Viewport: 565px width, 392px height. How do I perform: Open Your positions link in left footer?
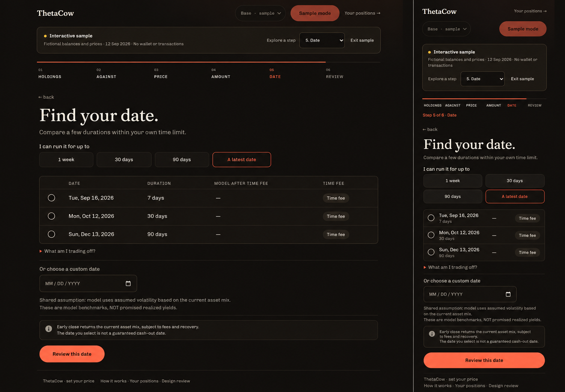(144, 381)
